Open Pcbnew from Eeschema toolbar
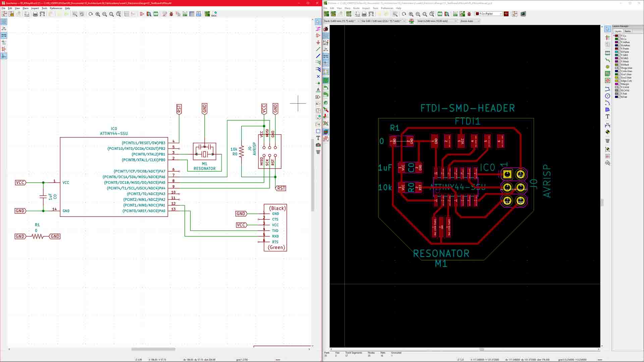 click(x=207, y=14)
